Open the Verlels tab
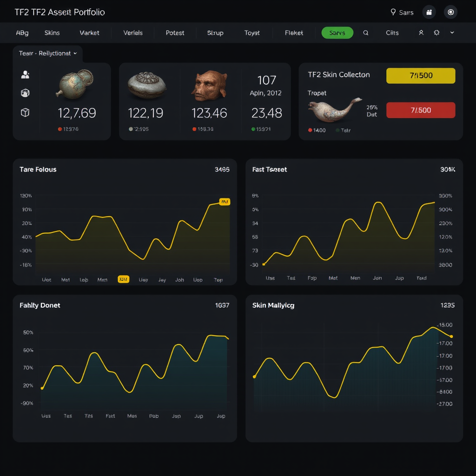Screen dimensions: 476x476 pyautogui.click(x=133, y=33)
